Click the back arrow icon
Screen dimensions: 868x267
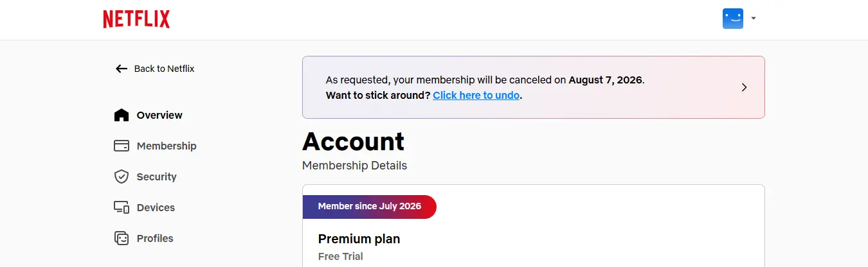point(122,69)
